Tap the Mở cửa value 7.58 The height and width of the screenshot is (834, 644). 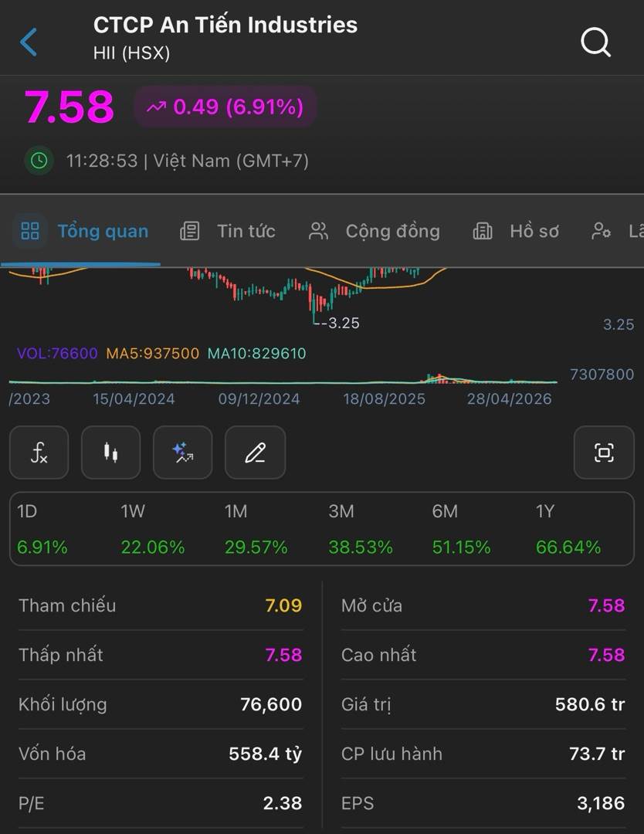606,605
